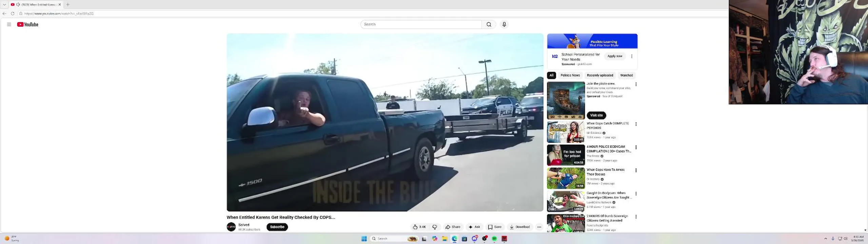Select the Politics News filter chip

pyautogui.click(x=570, y=75)
